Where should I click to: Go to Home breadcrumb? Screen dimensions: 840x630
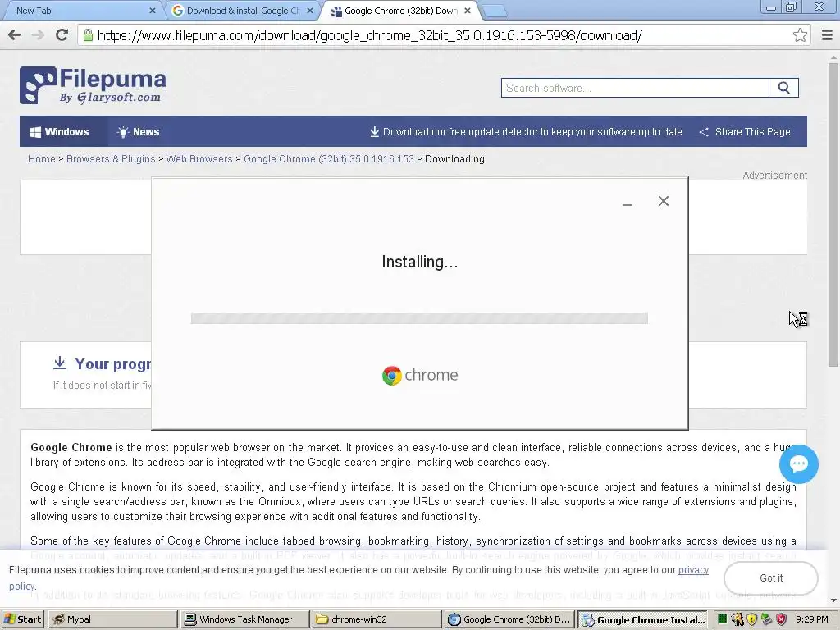coord(42,159)
